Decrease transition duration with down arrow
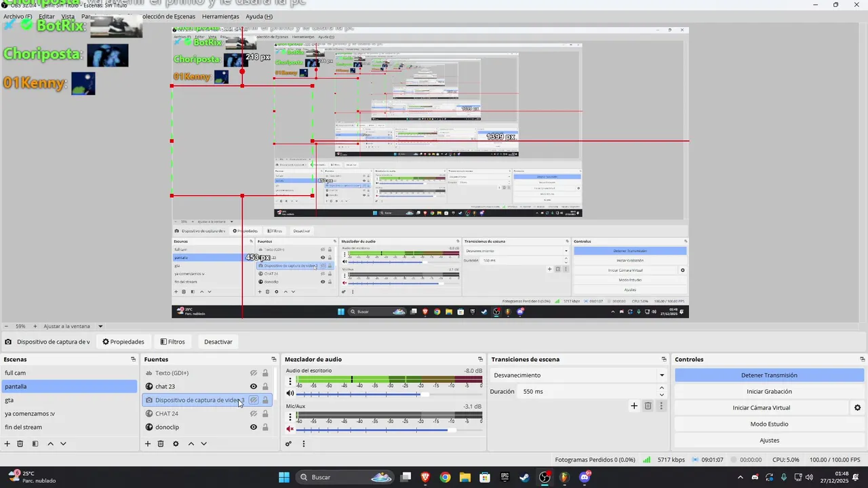 tap(662, 394)
